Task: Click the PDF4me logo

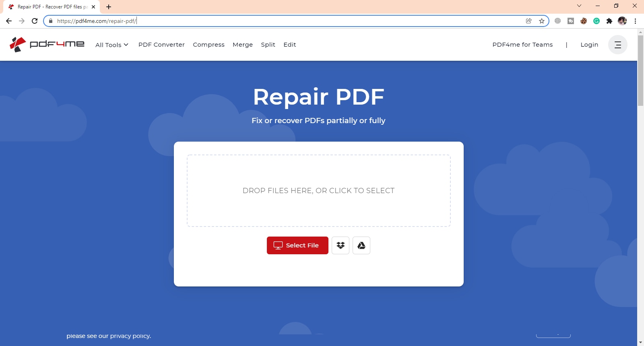Action: pyautogui.click(x=47, y=44)
